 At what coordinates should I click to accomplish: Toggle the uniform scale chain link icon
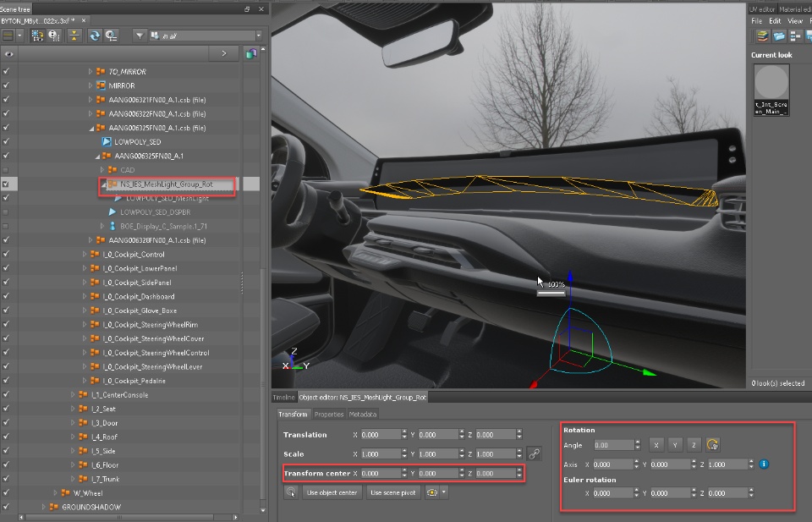[534, 453]
